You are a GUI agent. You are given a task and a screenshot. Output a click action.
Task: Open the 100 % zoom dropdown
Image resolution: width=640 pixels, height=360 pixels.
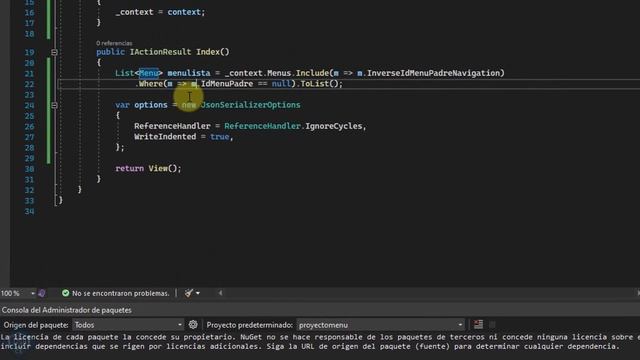click(x=32, y=293)
